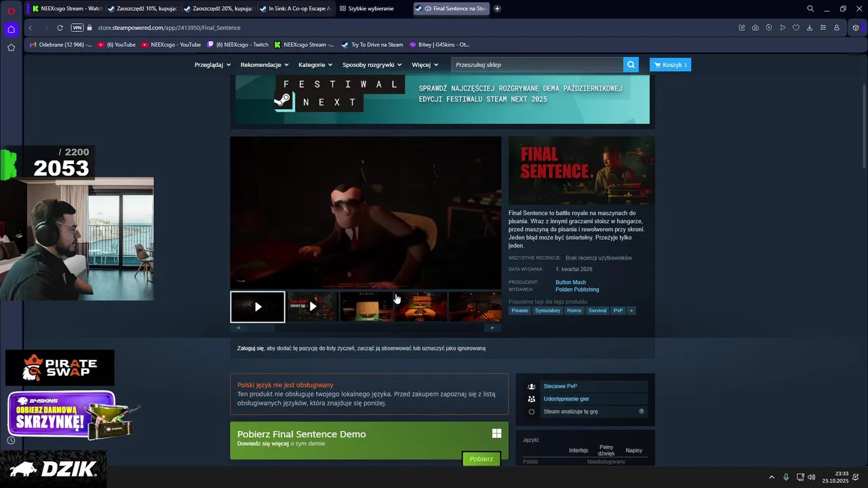Open browser downloads icon
Image resolution: width=868 pixels, height=488 pixels.
click(x=810, y=28)
